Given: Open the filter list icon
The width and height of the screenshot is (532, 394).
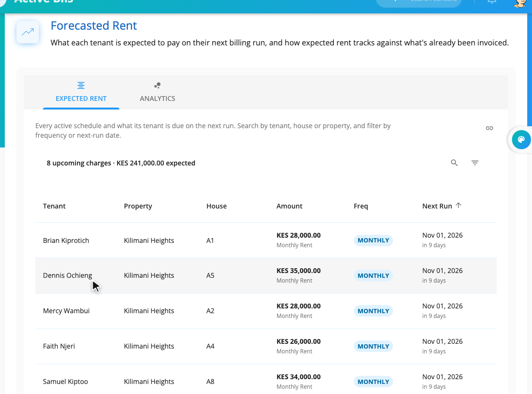Looking at the screenshot, I should pyautogui.click(x=475, y=163).
